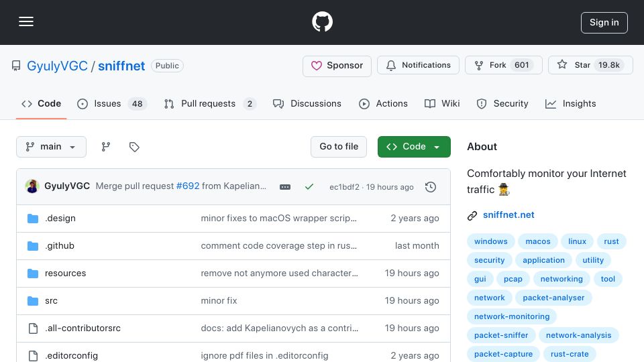Open the src folder
The image size is (644, 362).
[51, 301]
